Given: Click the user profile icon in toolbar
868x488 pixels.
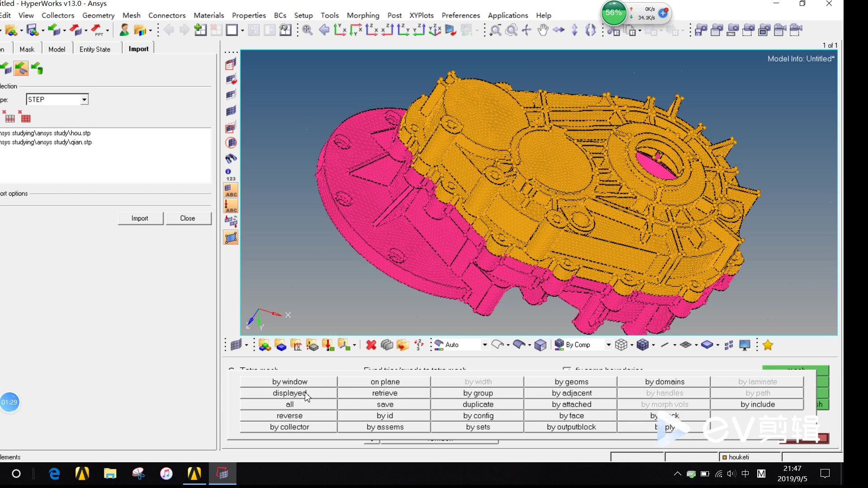Looking at the screenshot, I should pos(123,30).
